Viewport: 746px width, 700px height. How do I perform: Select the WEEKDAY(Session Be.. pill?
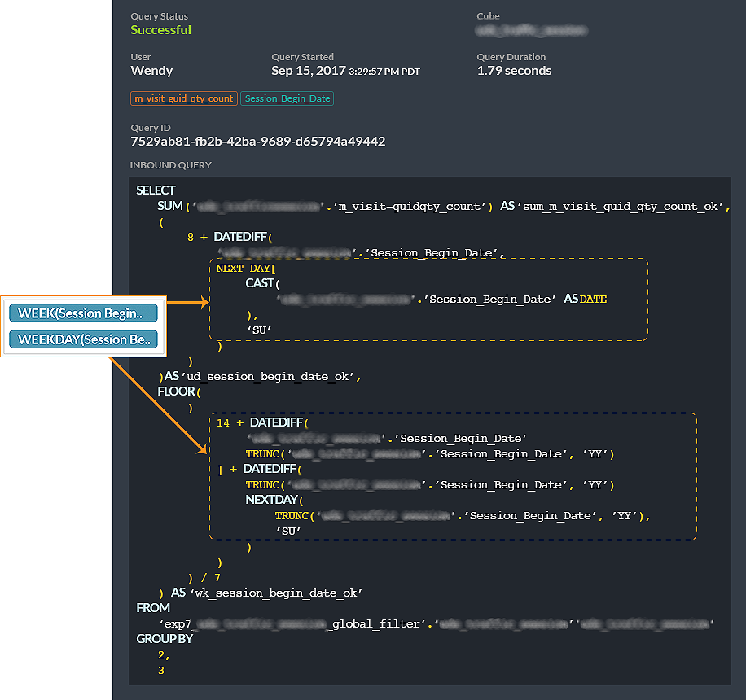click(x=83, y=339)
